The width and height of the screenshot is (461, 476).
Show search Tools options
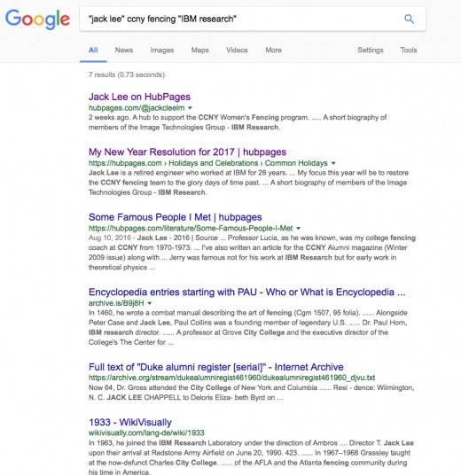click(409, 51)
